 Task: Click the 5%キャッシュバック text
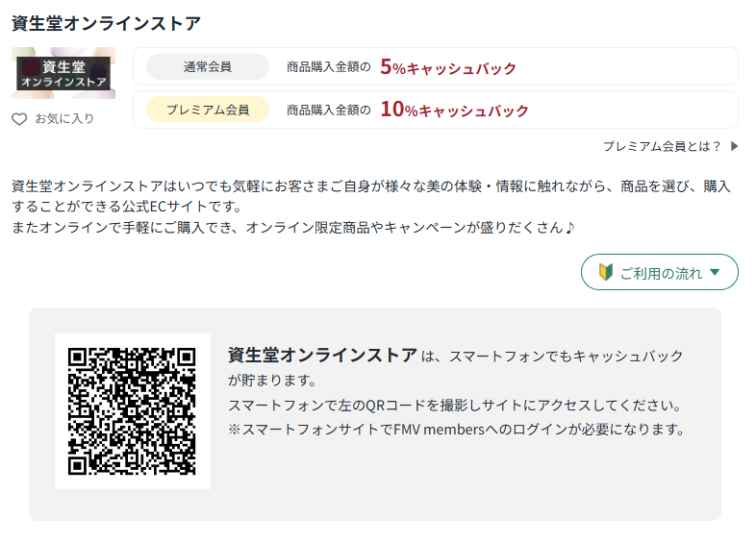(448, 67)
